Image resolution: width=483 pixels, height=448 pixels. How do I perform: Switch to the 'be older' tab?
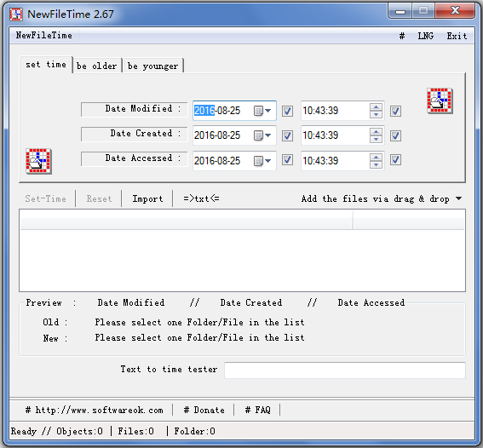click(97, 66)
